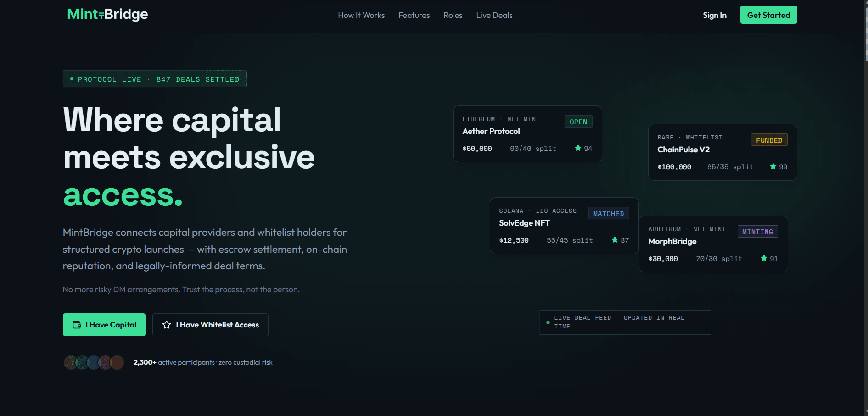Click the pulsing dot on Live Deal Feed indicator
This screenshot has height=416, width=868.
coord(548,322)
